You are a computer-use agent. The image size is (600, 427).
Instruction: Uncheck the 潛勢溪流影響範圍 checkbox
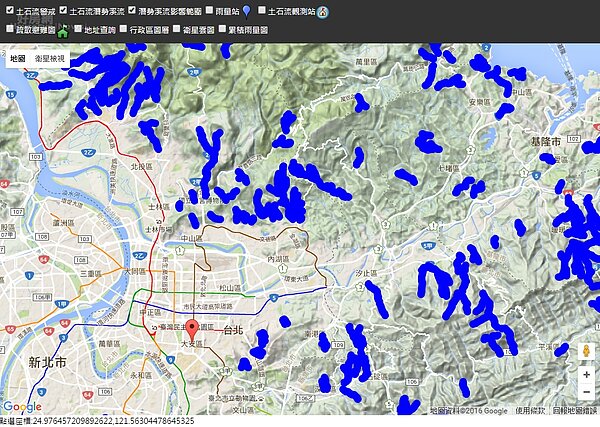tap(132, 10)
